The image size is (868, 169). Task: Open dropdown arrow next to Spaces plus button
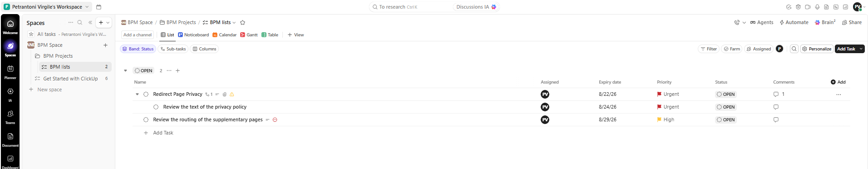tap(108, 22)
